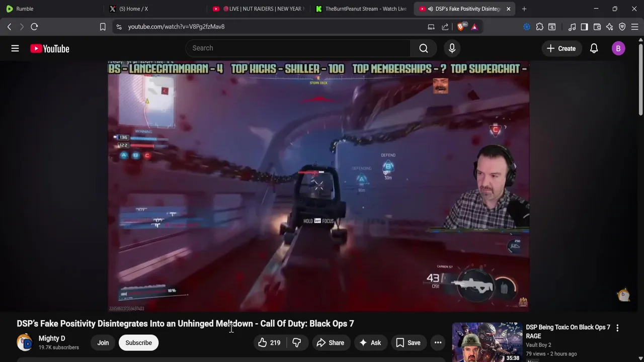Click the address bar URL
Image resolution: width=644 pixels, height=362 pixels.
click(176, 27)
